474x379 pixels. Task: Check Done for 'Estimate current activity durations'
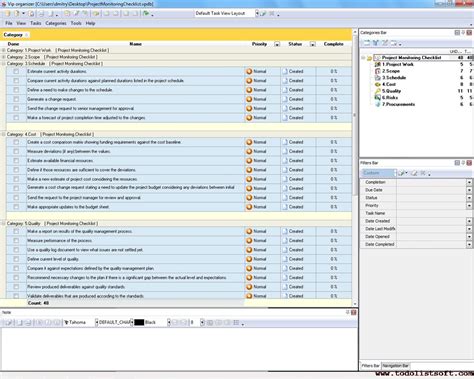pyautogui.click(x=16, y=71)
